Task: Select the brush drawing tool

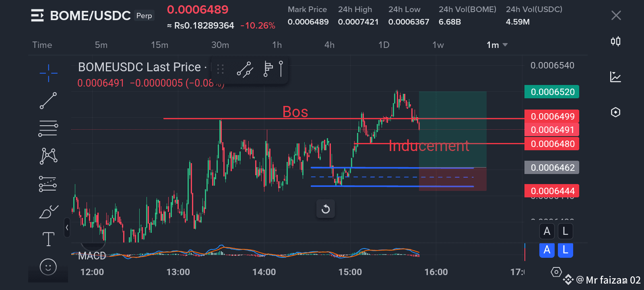Action: [48, 211]
